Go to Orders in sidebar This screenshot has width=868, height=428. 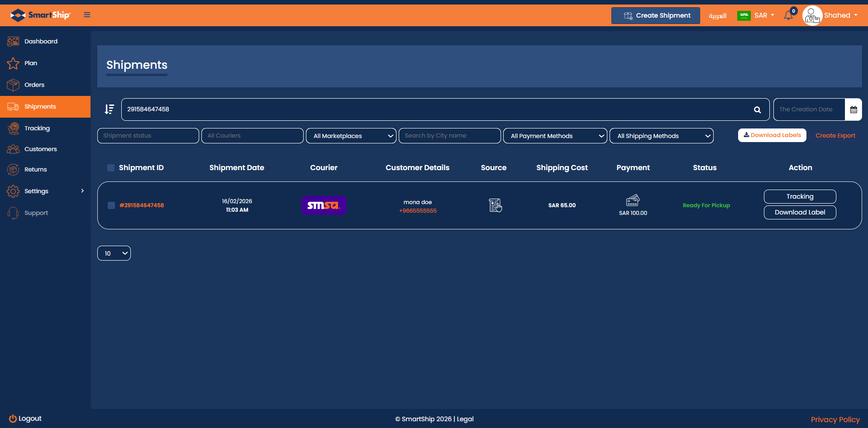34,85
